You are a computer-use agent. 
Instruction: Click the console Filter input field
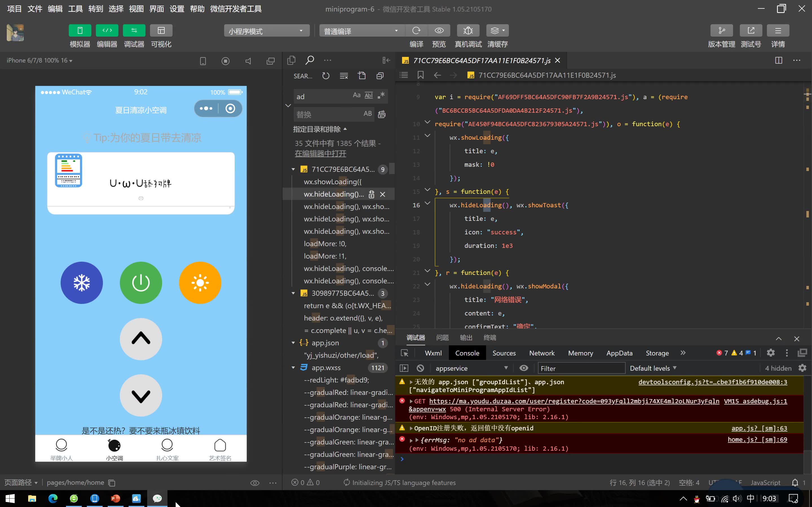pyautogui.click(x=581, y=368)
